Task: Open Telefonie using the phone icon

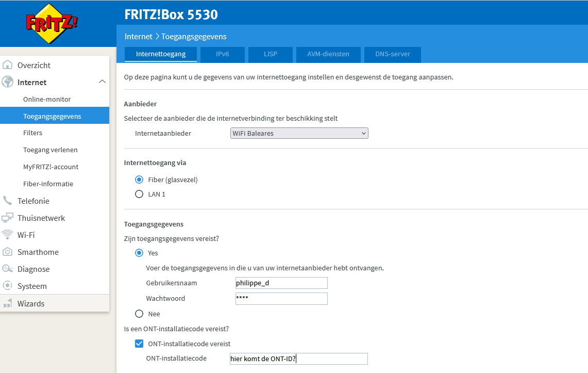Action: (x=8, y=201)
